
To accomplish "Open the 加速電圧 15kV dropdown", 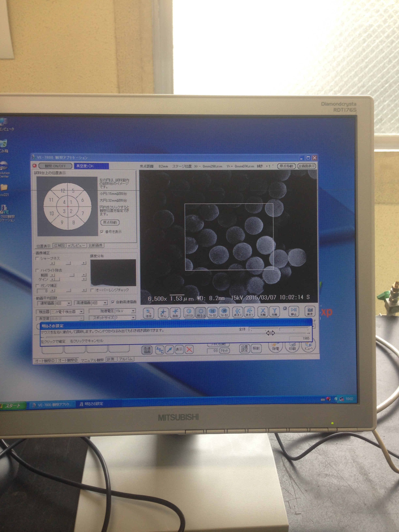I will (x=133, y=311).
